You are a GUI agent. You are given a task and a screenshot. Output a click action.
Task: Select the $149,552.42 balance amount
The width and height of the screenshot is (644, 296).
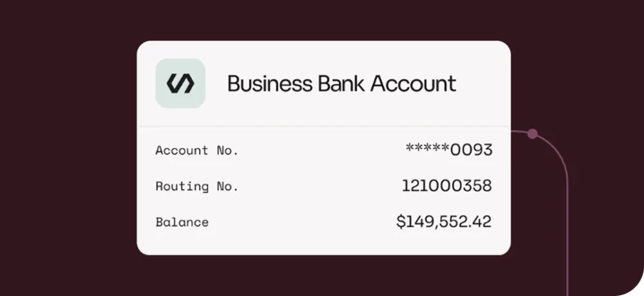pos(444,223)
